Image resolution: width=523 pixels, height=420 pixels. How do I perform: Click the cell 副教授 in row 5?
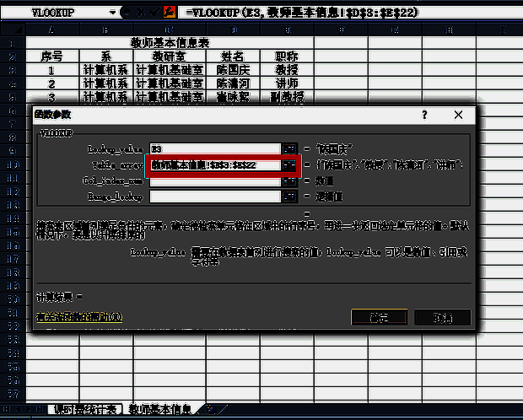pos(287,97)
